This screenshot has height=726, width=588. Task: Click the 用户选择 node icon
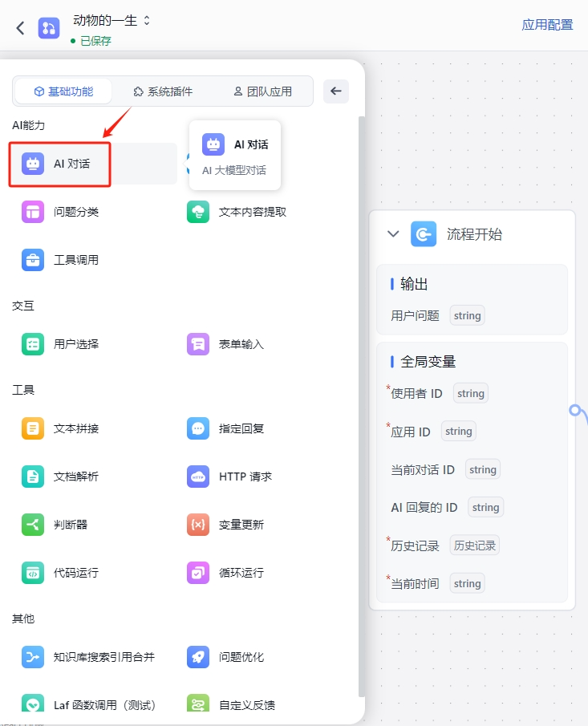(33, 344)
